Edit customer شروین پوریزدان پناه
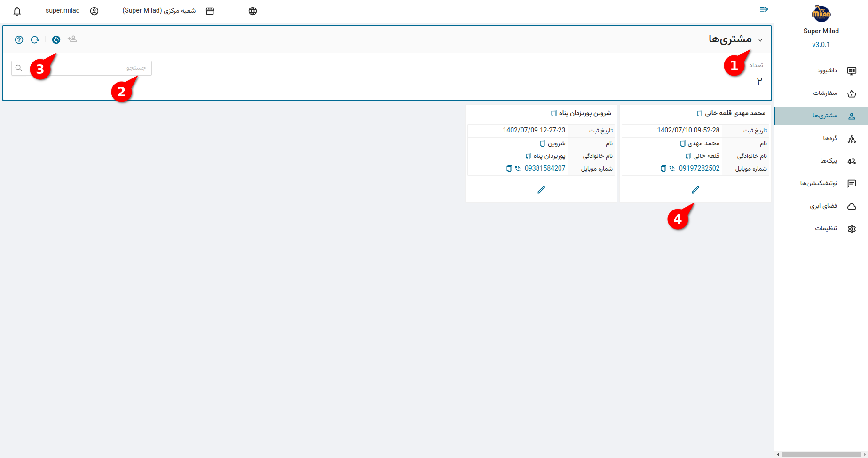 point(541,190)
